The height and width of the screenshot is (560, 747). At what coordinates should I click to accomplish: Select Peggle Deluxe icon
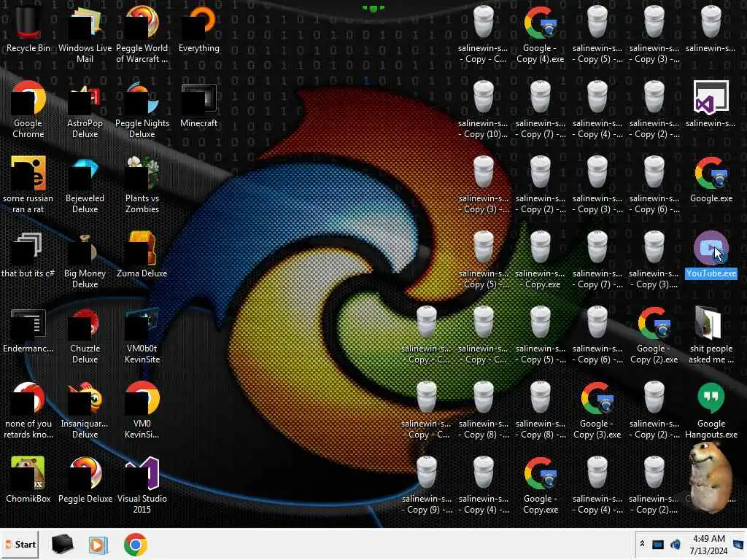click(85, 480)
